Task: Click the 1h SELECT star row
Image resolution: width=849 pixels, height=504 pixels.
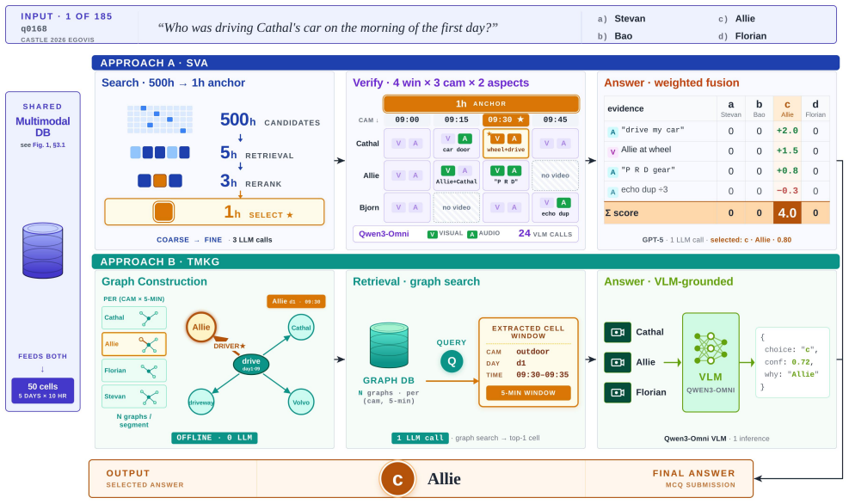Action: 214,212
